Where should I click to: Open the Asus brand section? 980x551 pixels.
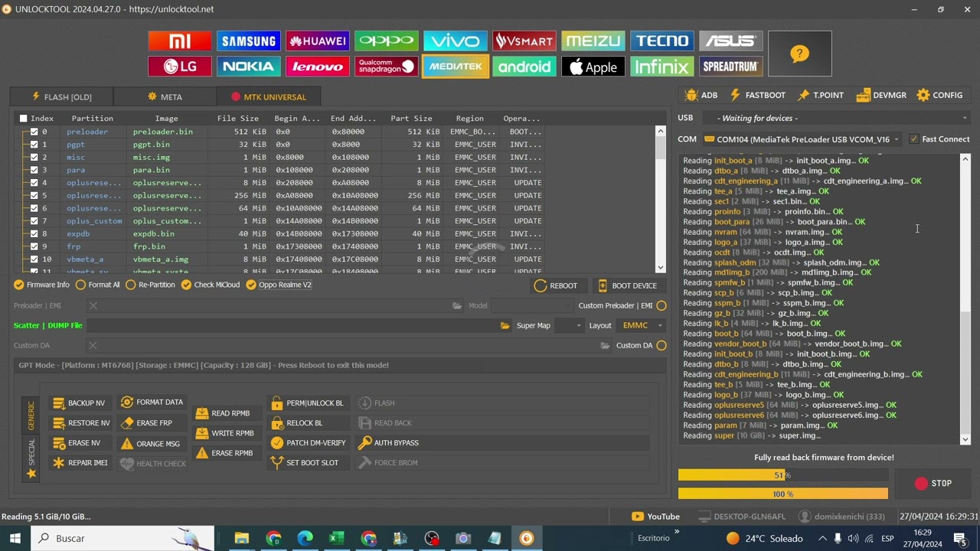coord(731,41)
